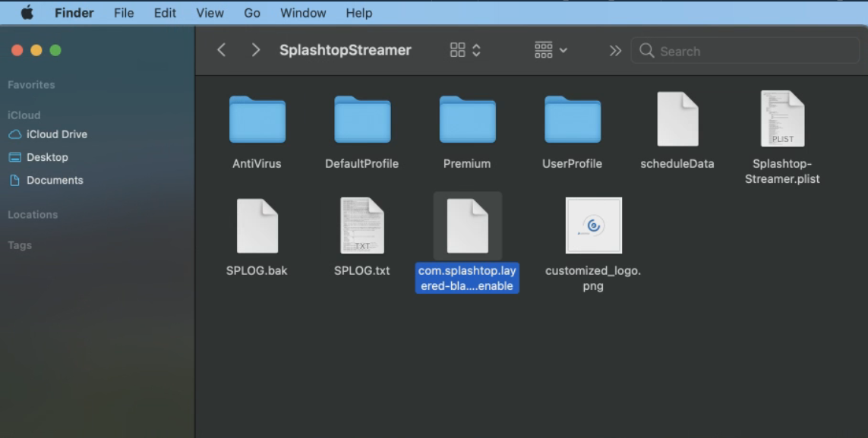Click the highlighted com.splashtop.layered-bla....enable name
Image resolution: width=868 pixels, height=438 pixels.
tap(467, 278)
